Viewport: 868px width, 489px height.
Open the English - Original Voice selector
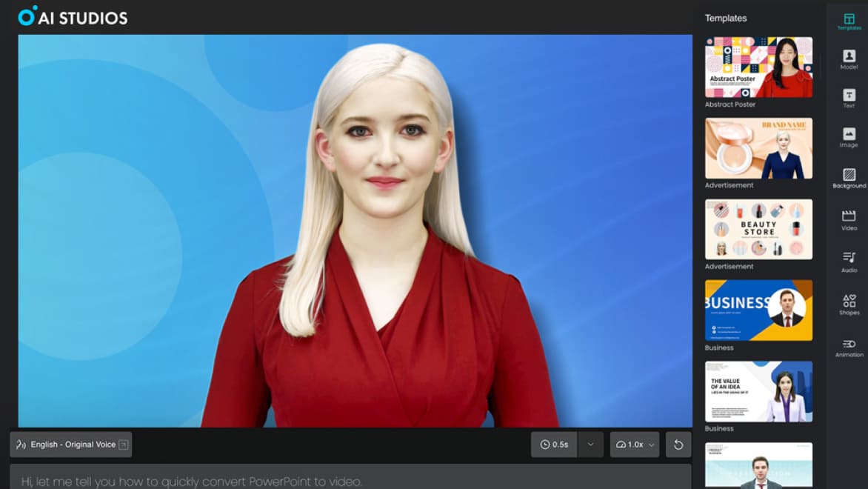click(70, 444)
